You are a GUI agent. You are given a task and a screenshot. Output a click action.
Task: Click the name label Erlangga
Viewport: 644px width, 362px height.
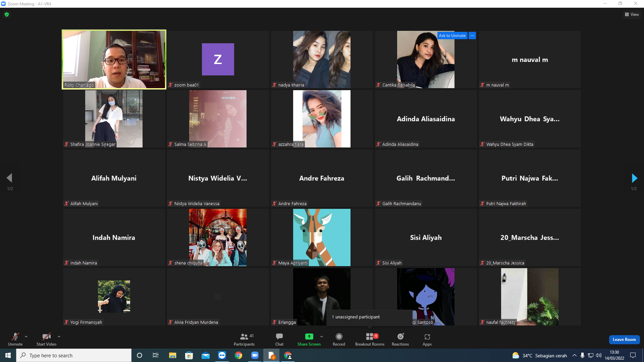[x=287, y=322]
